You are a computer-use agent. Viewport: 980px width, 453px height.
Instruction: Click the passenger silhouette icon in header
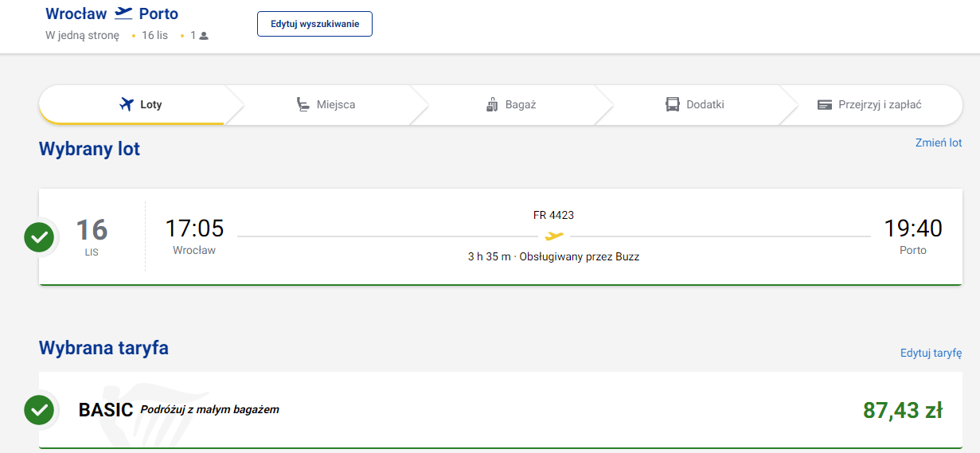coord(204,36)
